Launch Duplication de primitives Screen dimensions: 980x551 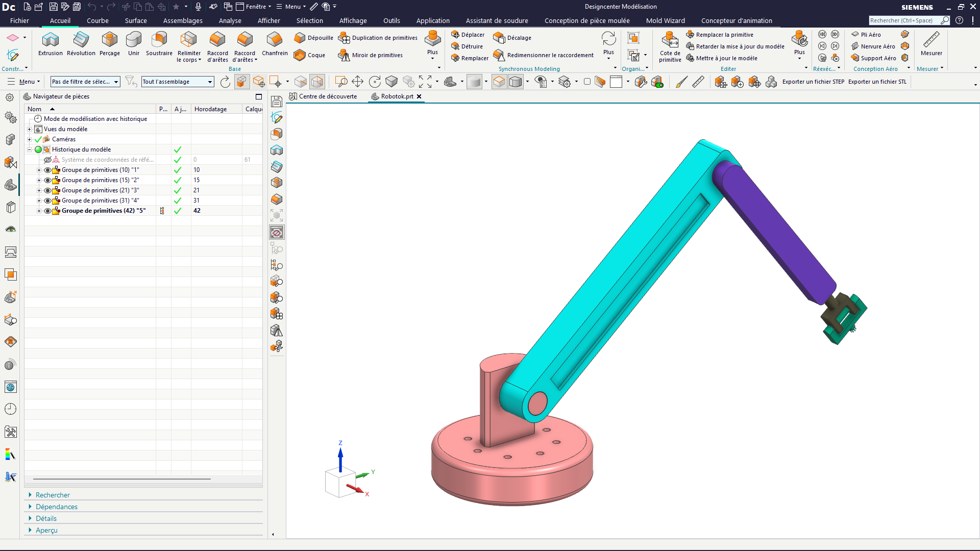pyautogui.click(x=378, y=38)
